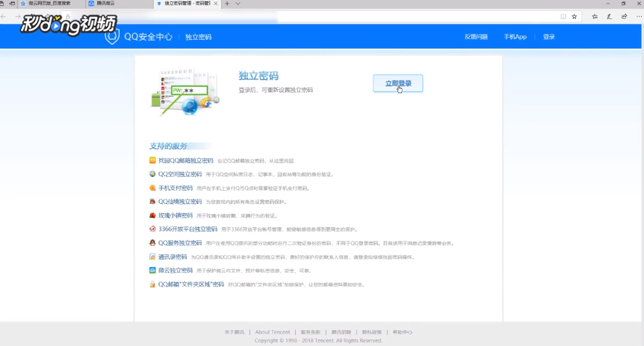Select the 独立密码管理 browser tab

(x=187, y=4)
